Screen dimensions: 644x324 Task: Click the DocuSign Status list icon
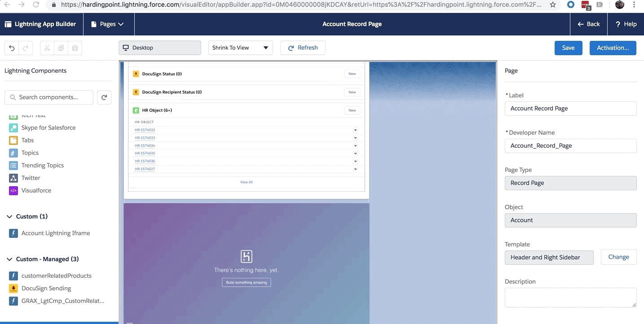pyautogui.click(x=136, y=74)
